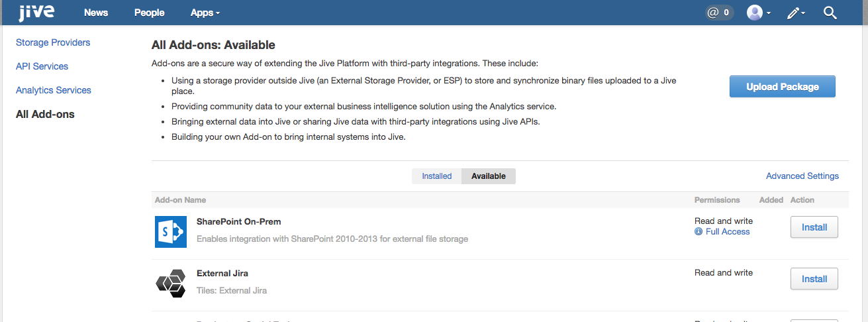Image resolution: width=868 pixels, height=322 pixels.
Task: Click the External Jira title
Action: click(x=222, y=273)
